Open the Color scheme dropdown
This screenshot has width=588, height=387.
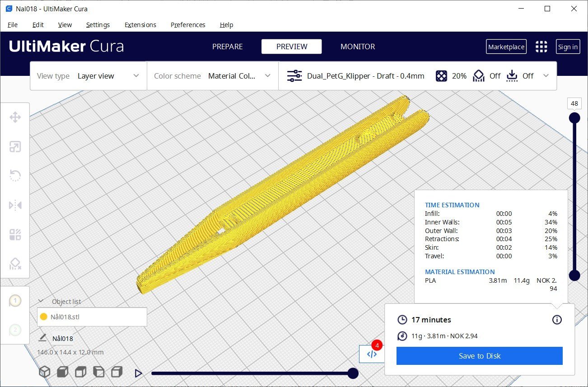coord(213,76)
